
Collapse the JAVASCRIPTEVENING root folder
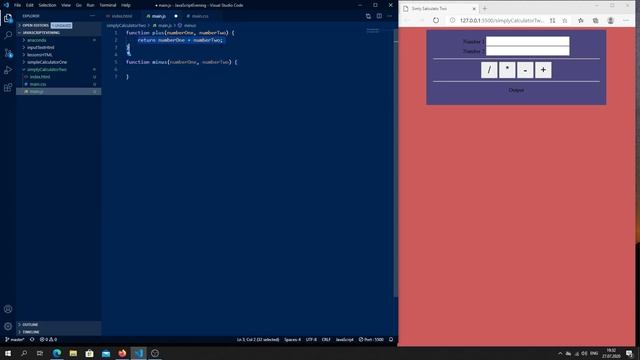click(41, 33)
